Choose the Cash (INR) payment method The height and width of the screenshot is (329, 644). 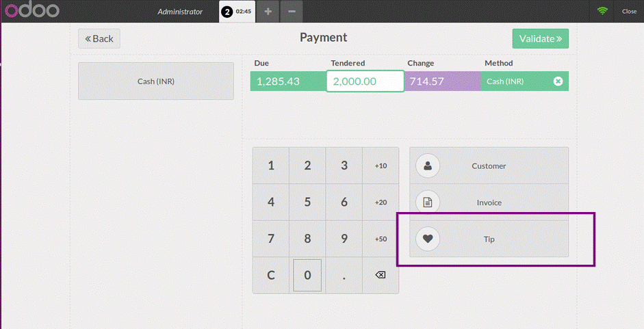pyautogui.click(x=156, y=81)
